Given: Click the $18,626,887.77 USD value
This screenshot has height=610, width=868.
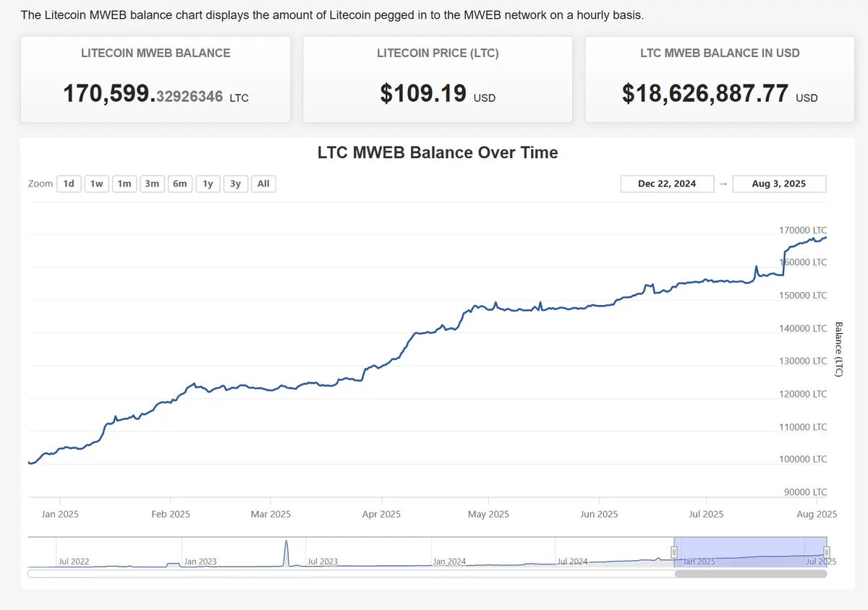Looking at the screenshot, I should [720, 93].
